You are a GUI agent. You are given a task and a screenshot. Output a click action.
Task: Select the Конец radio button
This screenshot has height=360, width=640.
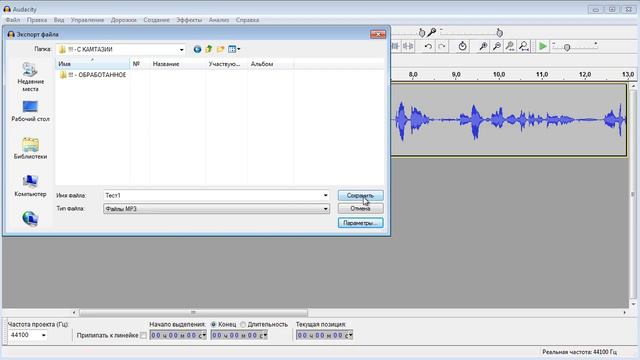click(213, 324)
